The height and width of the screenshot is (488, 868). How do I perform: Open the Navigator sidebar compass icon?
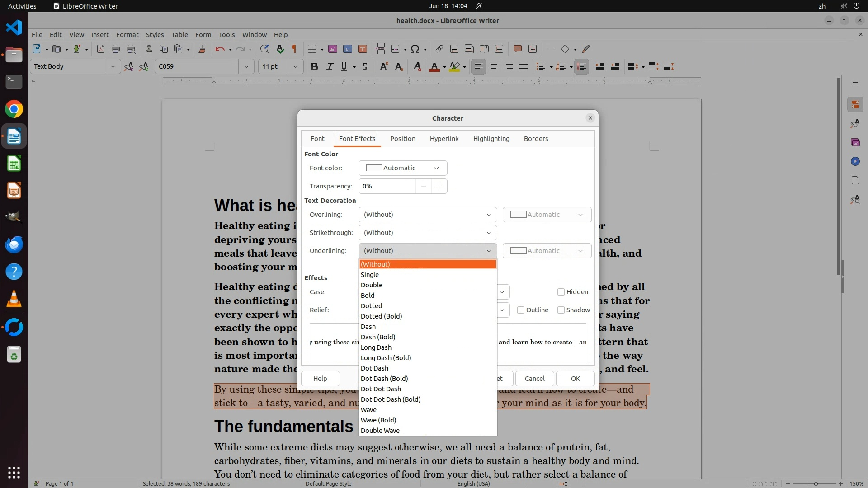[855, 162]
